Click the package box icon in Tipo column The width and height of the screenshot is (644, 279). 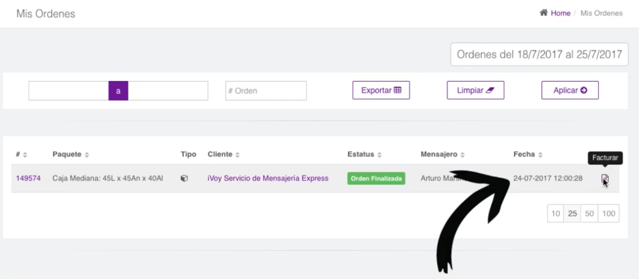pos(184,179)
